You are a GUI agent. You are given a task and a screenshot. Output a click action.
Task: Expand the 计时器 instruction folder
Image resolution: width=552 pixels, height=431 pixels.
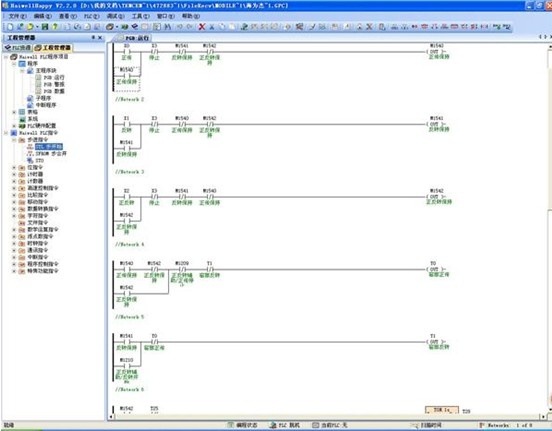click(x=14, y=174)
